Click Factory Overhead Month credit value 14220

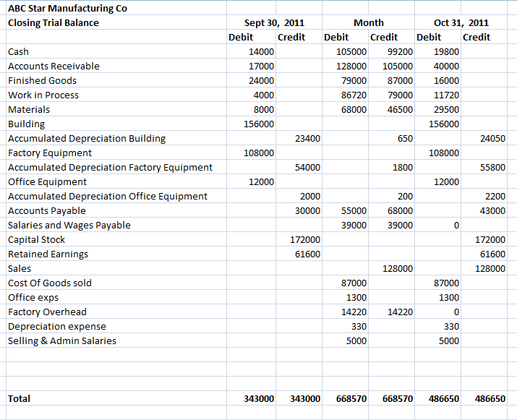400,312
